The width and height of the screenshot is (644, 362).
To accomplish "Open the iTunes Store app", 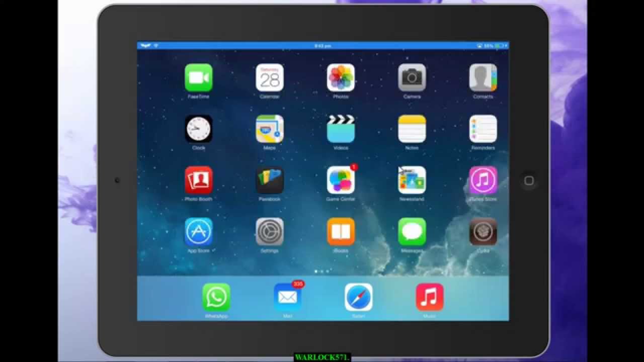I will tap(483, 180).
